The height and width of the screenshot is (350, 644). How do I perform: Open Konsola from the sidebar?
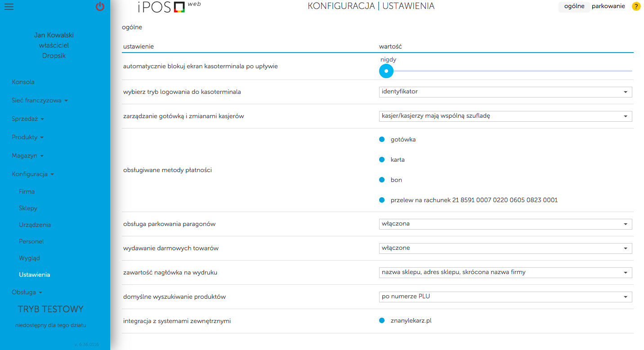tap(23, 82)
